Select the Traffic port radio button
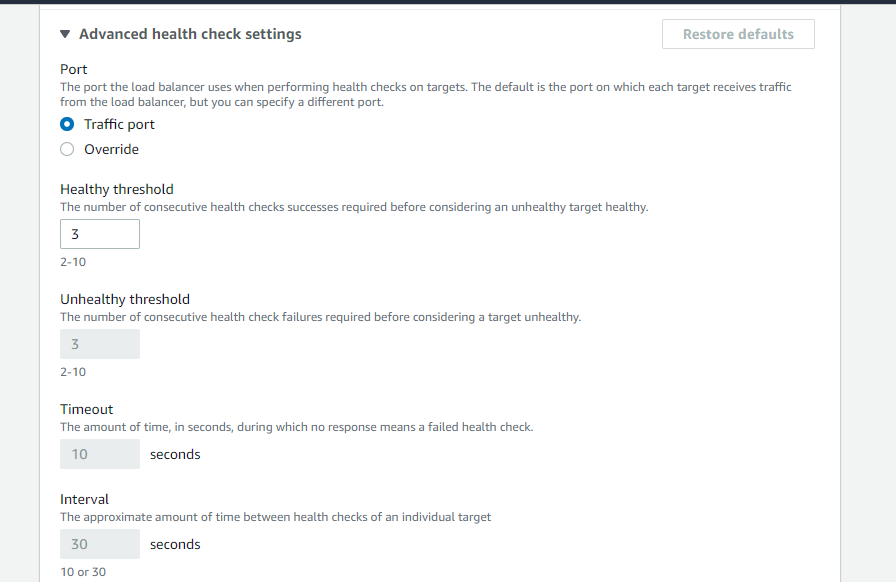 [x=67, y=125]
